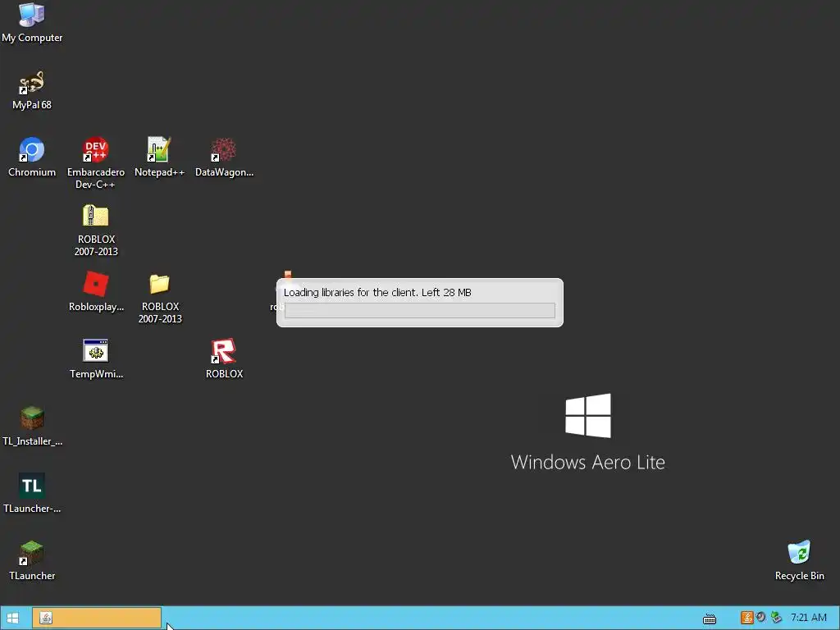This screenshot has width=840, height=630.
Task: Click the Java taskbar button
Action: pyautogui.click(x=97, y=619)
